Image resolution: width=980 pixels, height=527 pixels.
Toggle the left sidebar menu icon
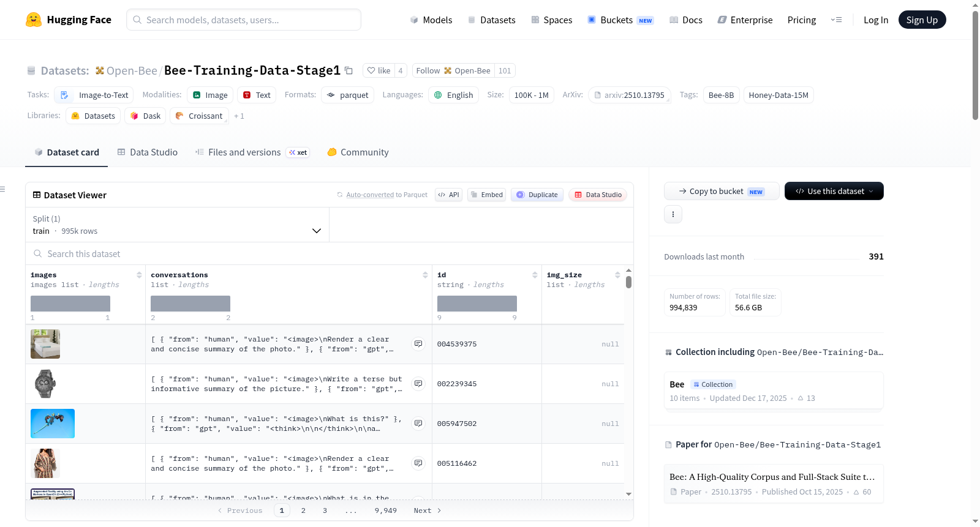coord(2,189)
